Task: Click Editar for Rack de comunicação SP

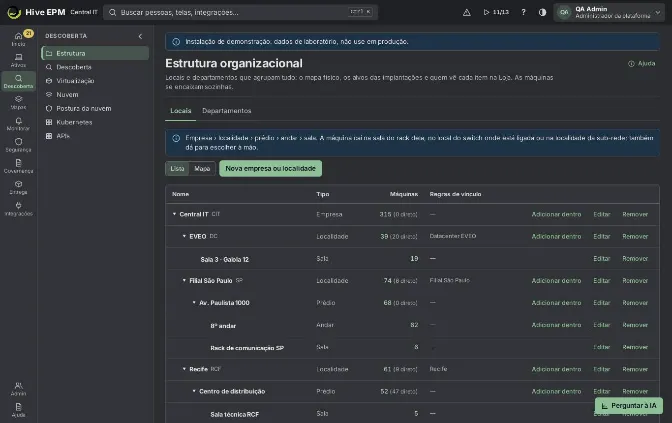Action: (x=602, y=347)
